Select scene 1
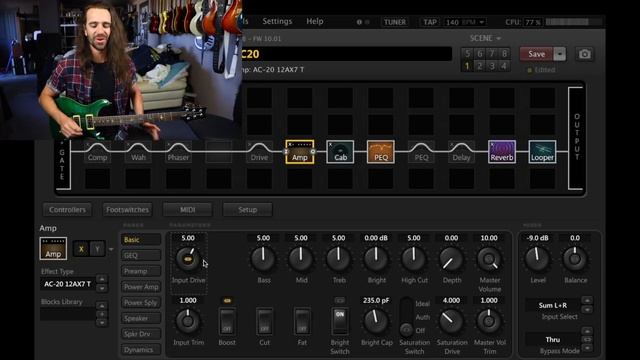640x360 pixels. pos(467,65)
